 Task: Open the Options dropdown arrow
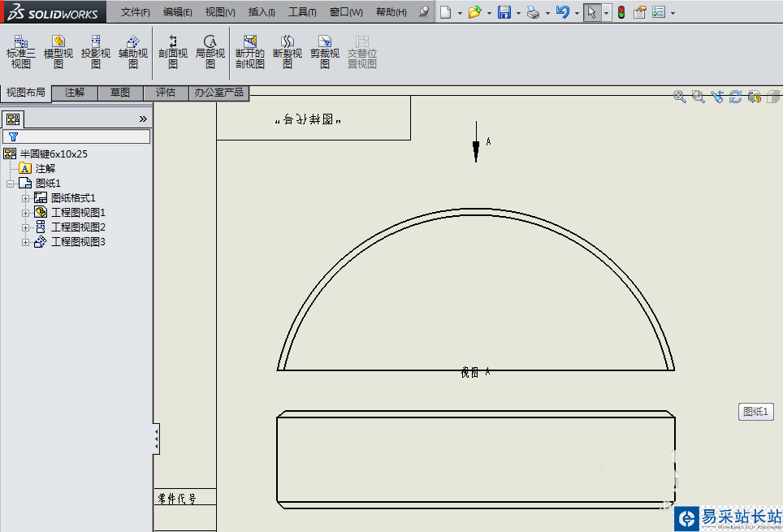673,13
